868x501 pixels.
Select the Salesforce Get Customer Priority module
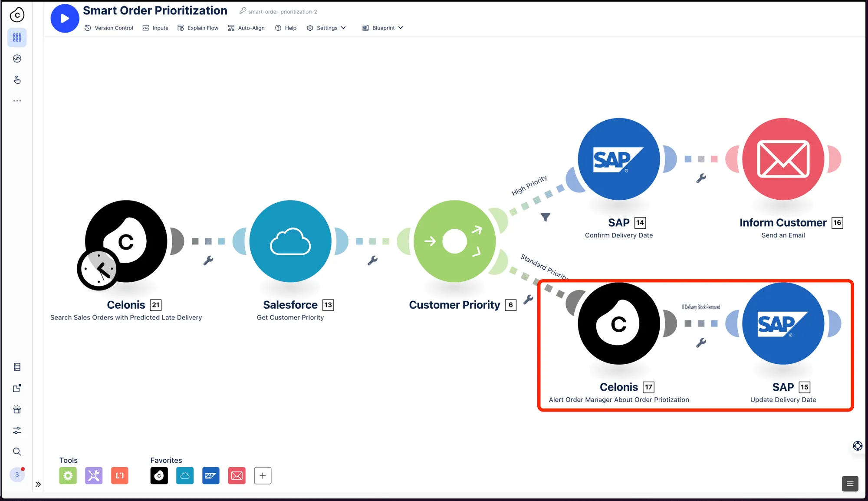[x=290, y=241]
